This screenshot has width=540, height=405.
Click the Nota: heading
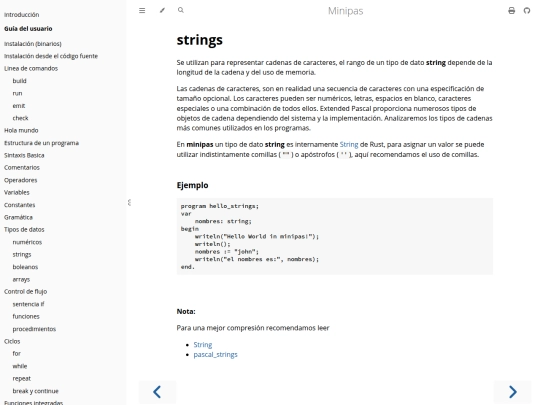coord(186,312)
